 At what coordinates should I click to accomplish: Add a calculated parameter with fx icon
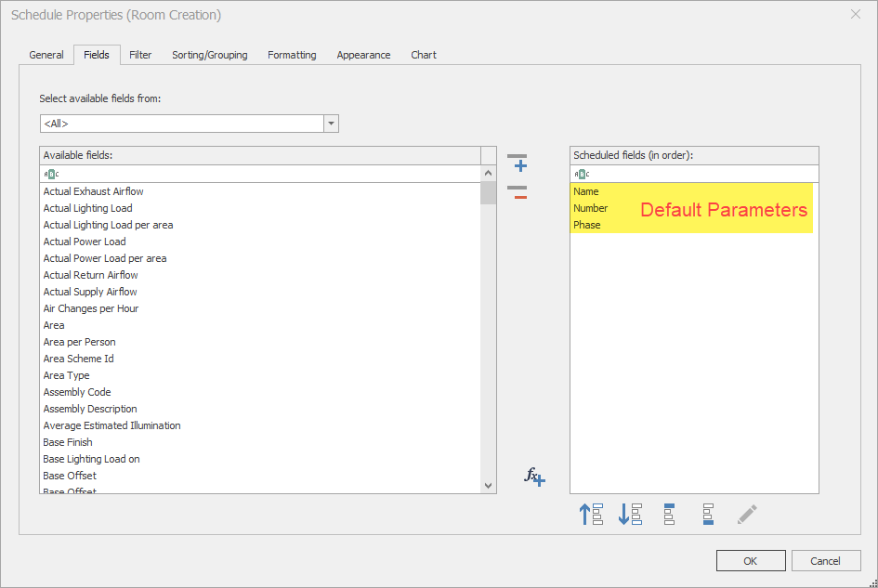click(534, 477)
